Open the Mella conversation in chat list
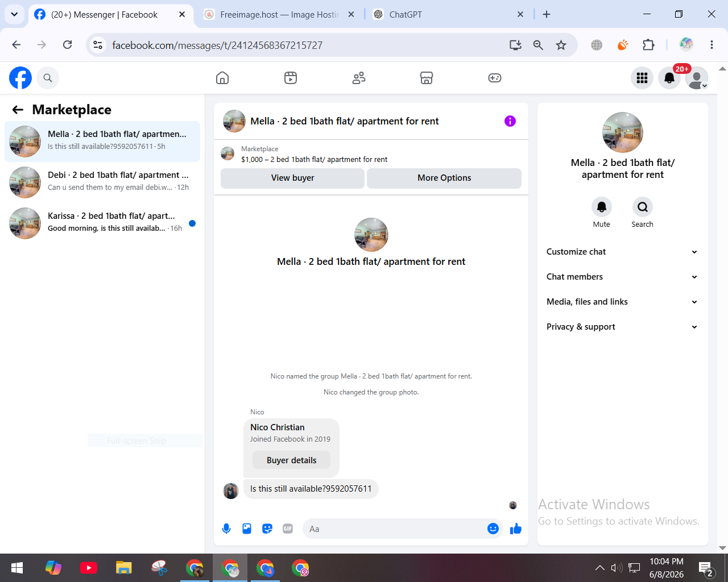Image resolution: width=728 pixels, height=582 pixels. click(x=102, y=142)
